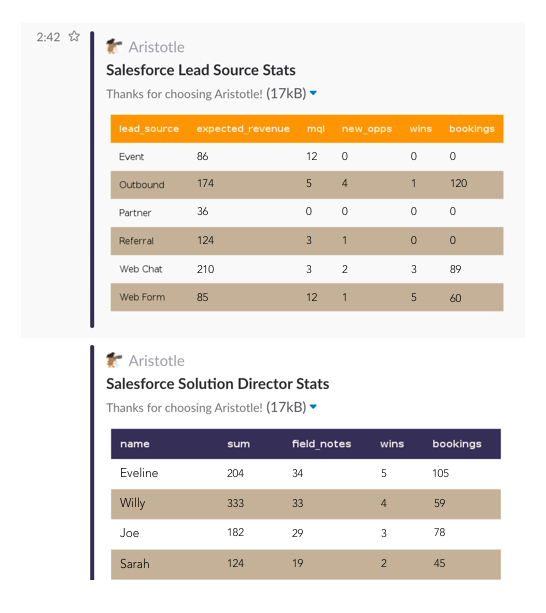Click Aristotle avatar on Lead Source message
Image resolution: width=546 pixels, height=613 pixels.
click(114, 47)
